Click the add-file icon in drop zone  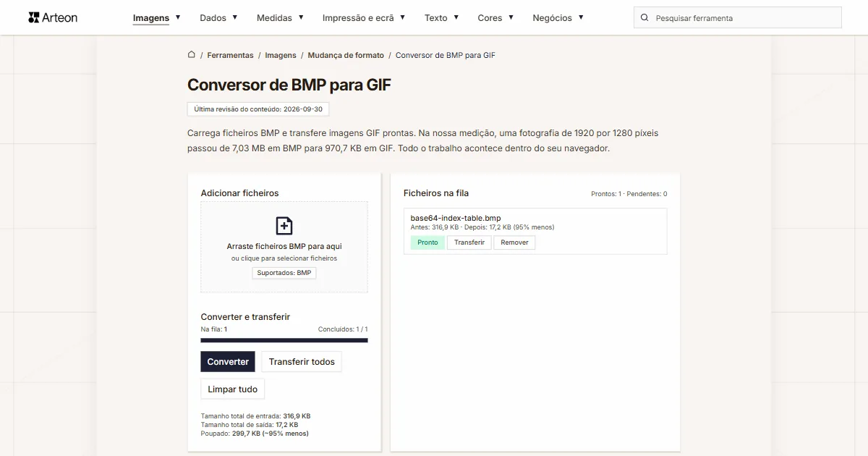click(x=284, y=226)
